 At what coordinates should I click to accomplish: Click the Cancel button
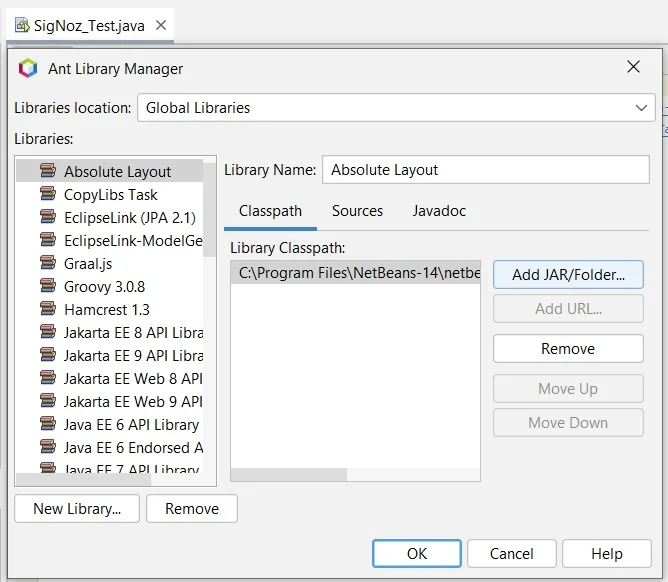pyautogui.click(x=512, y=553)
